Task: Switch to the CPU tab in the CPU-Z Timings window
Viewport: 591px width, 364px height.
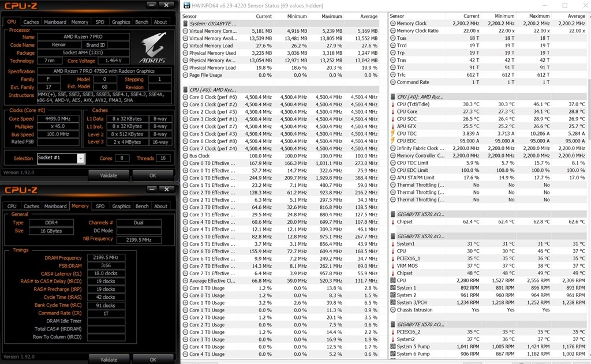Action: (12, 206)
